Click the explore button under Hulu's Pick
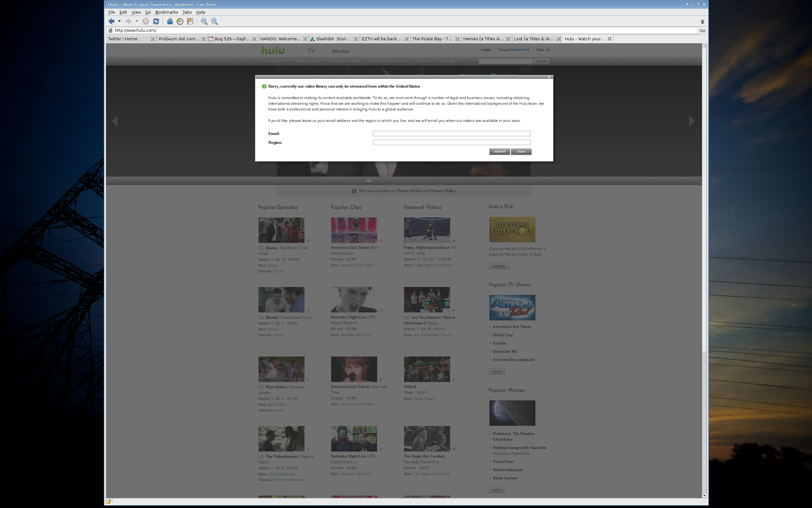The image size is (812, 508). point(499,266)
